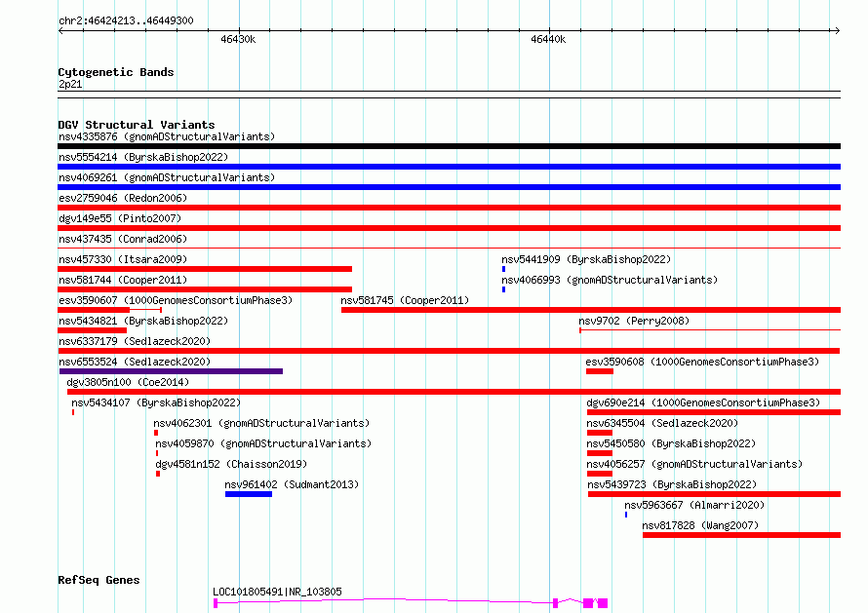This screenshot has height=613, width=868.
Task: Select the nsv437435 Conrad2006 variant label
Action: [123, 239]
